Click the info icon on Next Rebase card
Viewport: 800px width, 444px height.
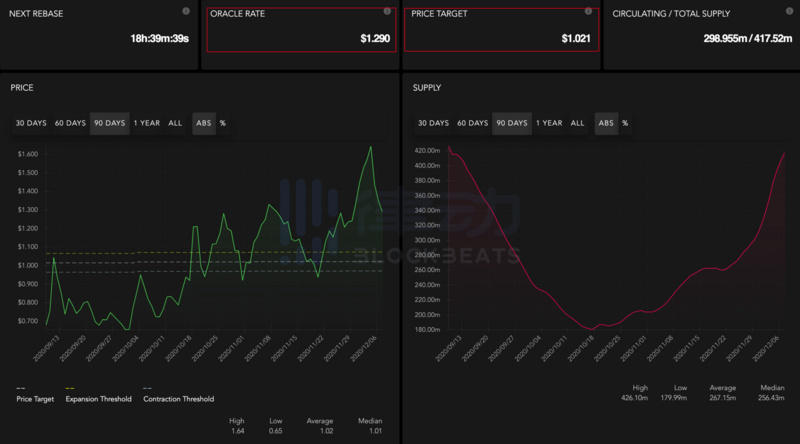click(186, 11)
